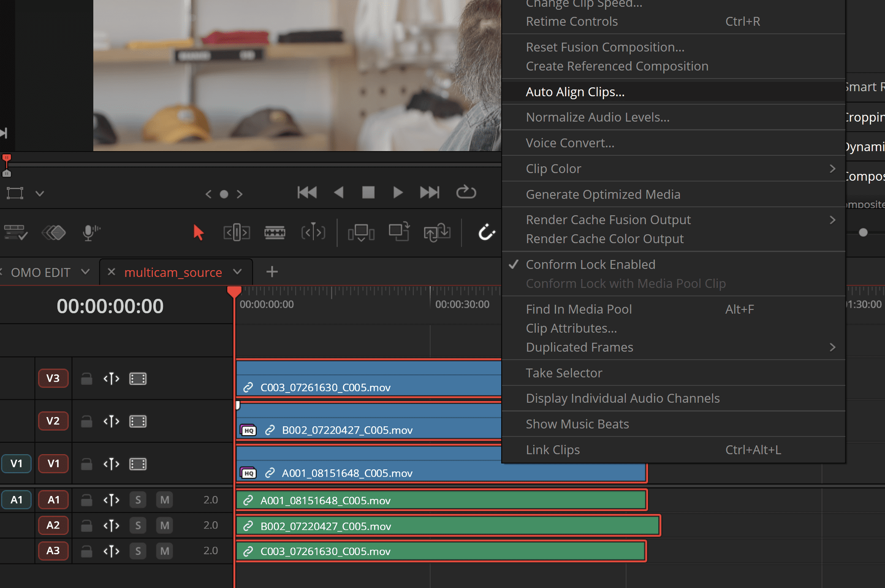Toggle the Snapping magnet icon

(486, 232)
